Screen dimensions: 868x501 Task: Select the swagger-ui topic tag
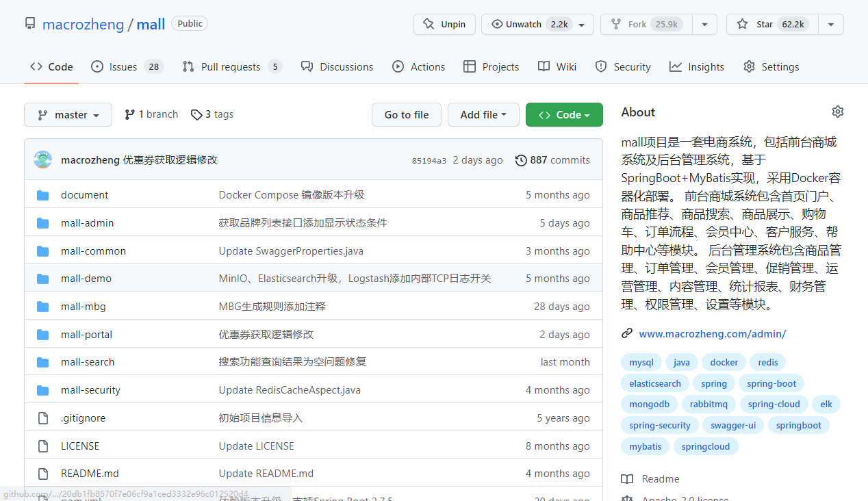733,425
